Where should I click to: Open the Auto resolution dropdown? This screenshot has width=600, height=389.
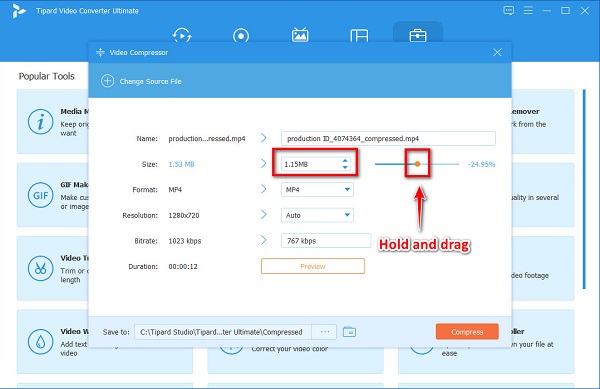[317, 215]
